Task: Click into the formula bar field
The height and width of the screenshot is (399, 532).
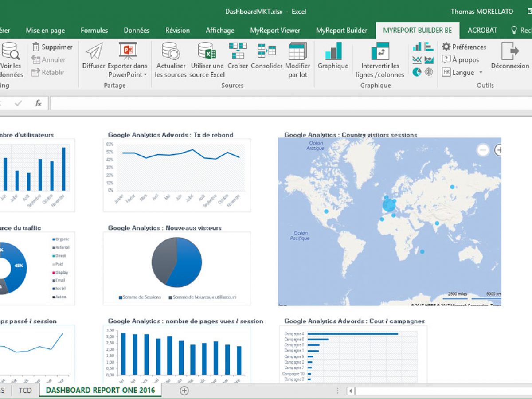Action: click(291, 103)
